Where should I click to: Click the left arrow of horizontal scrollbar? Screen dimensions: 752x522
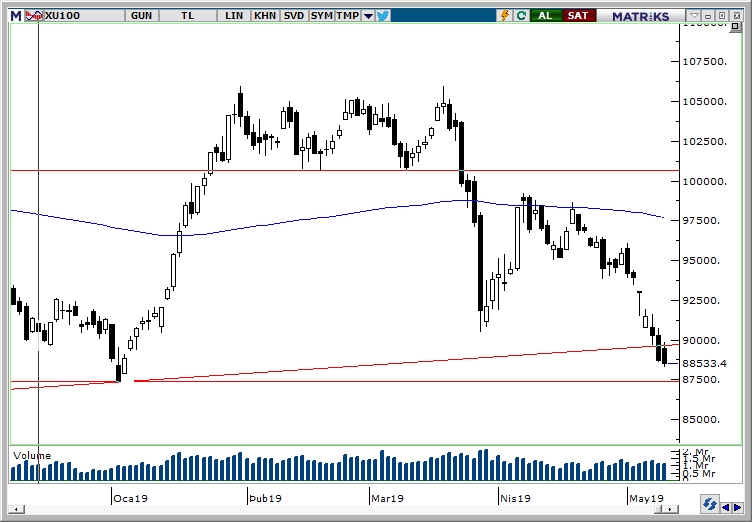click(x=17, y=509)
